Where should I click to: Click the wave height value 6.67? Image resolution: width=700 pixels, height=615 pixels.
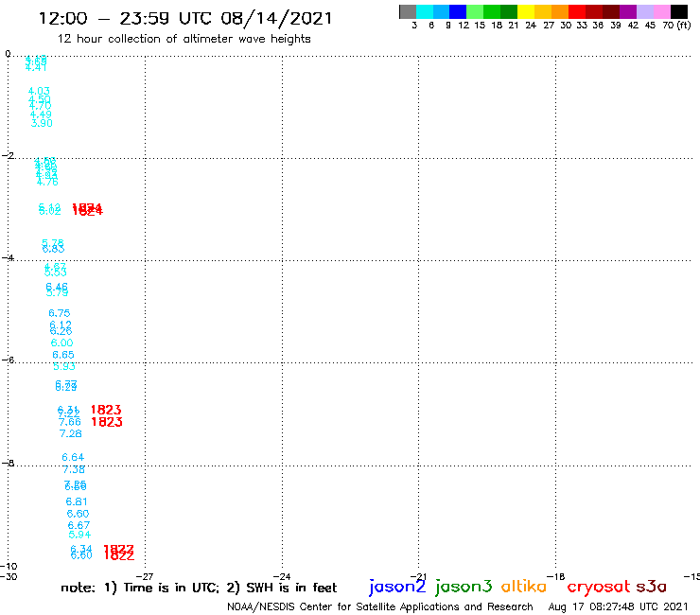click(x=79, y=525)
